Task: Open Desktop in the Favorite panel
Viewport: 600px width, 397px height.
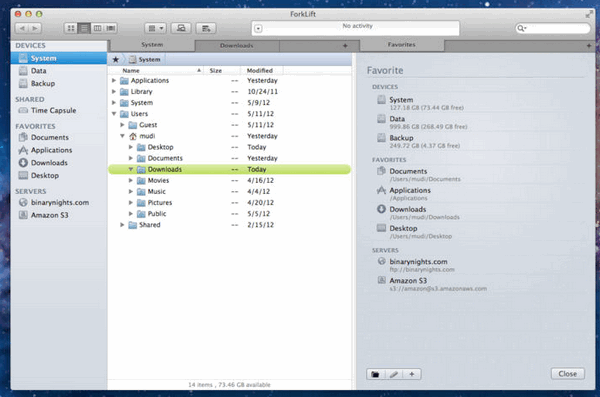Action: pos(414,232)
